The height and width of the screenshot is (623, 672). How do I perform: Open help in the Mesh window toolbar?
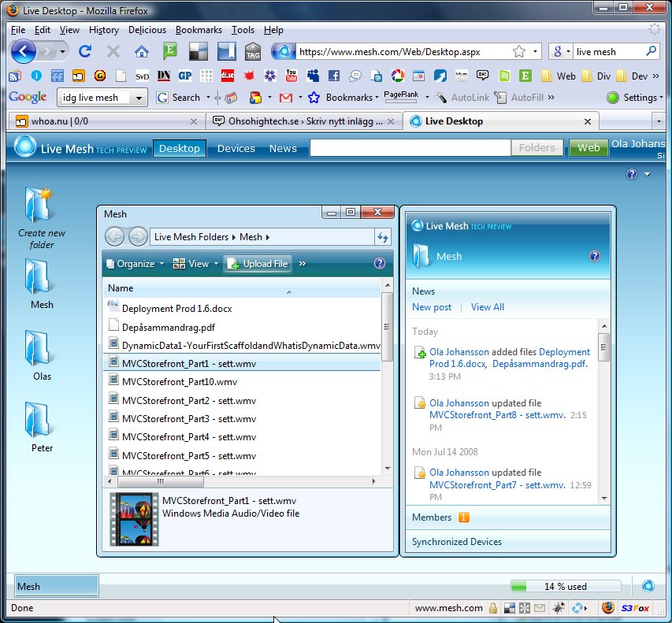[379, 263]
